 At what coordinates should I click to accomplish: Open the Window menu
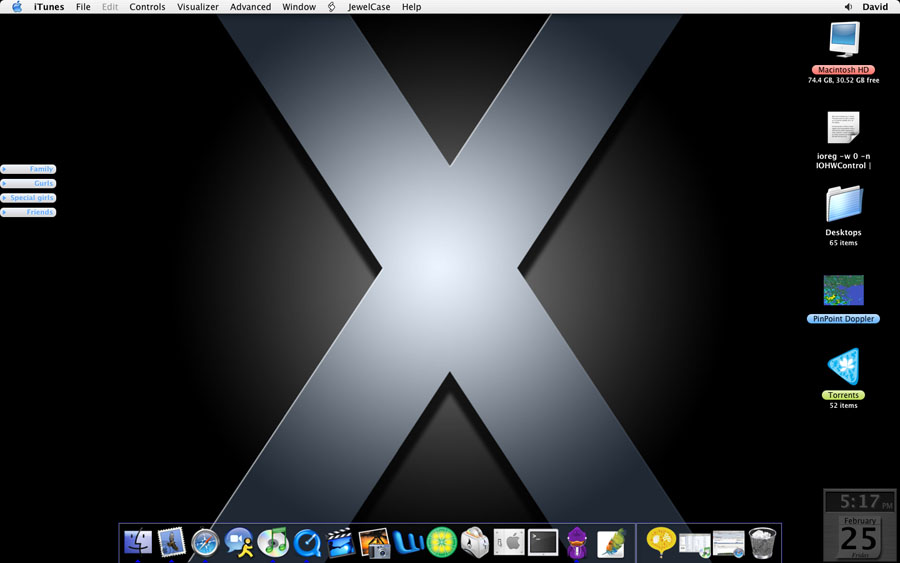pyautogui.click(x=299, y=7)
